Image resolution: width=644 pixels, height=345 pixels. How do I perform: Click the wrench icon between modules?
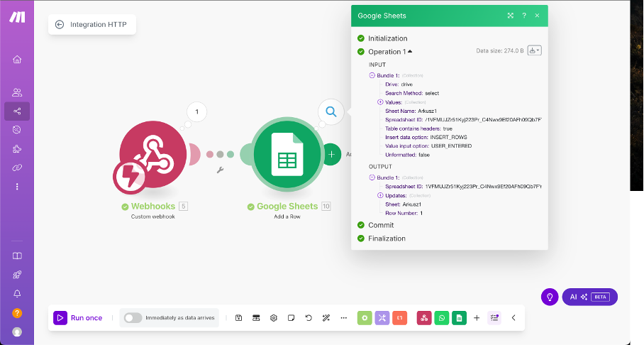pyautogui.click(x=220, y=170)
